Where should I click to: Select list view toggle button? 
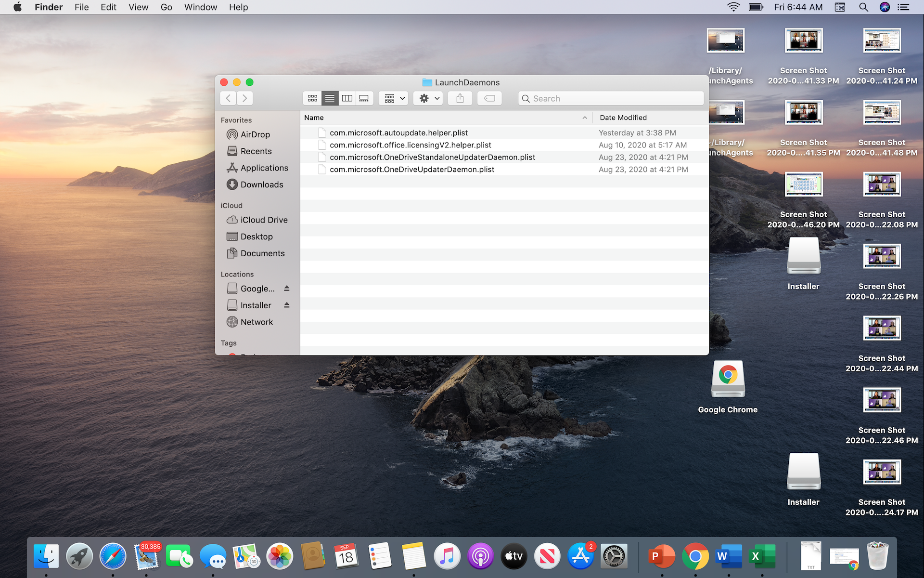pyautogui.click(x=330, y=98)
